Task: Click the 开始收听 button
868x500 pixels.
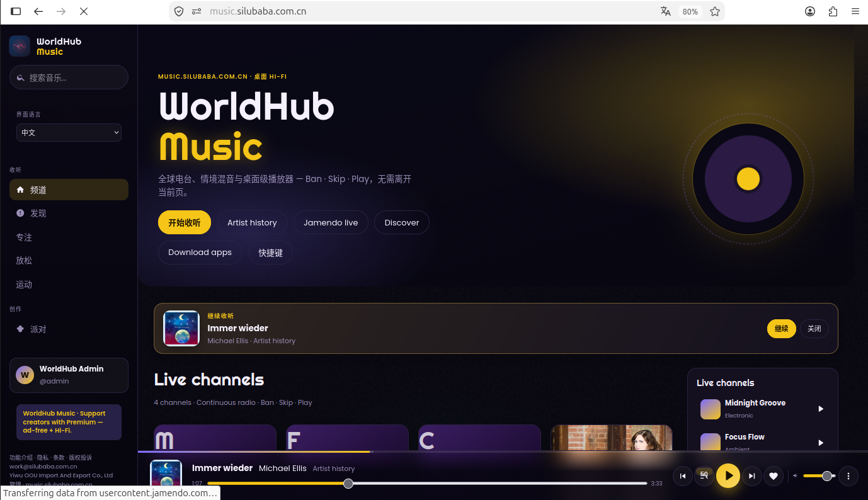Action: click(185, 222)
